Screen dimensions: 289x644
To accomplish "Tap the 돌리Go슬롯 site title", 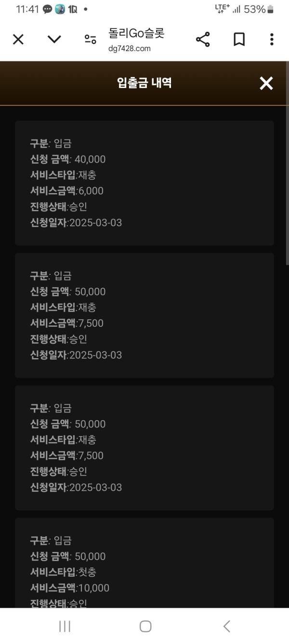I will tap(135, 35).
